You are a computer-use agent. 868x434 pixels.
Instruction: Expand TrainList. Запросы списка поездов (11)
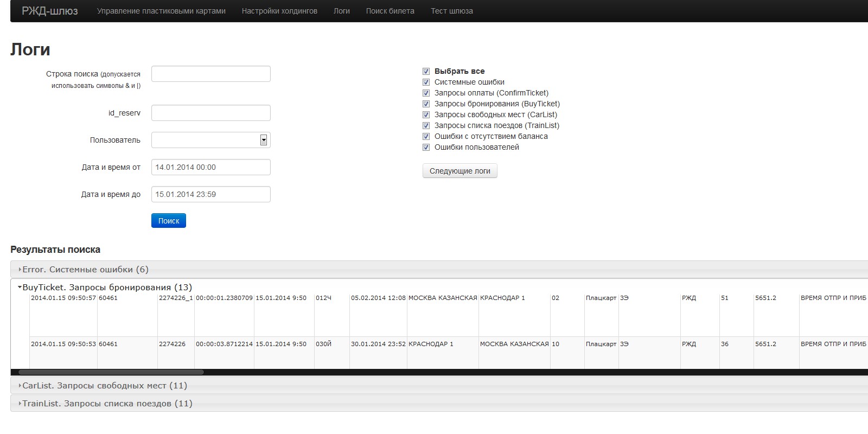(439, 403)
